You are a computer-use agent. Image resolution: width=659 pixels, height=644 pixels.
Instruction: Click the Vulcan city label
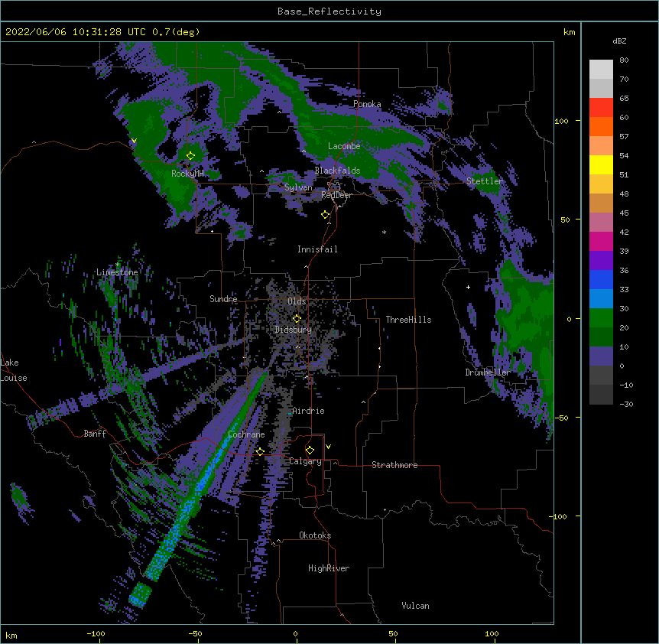[x=415, y=606]
